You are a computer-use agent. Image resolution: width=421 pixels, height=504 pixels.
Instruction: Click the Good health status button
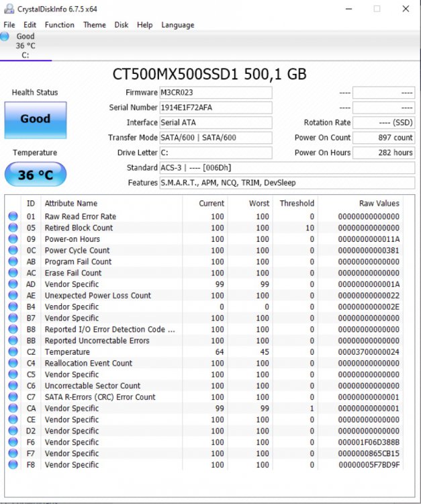[36, 119]
